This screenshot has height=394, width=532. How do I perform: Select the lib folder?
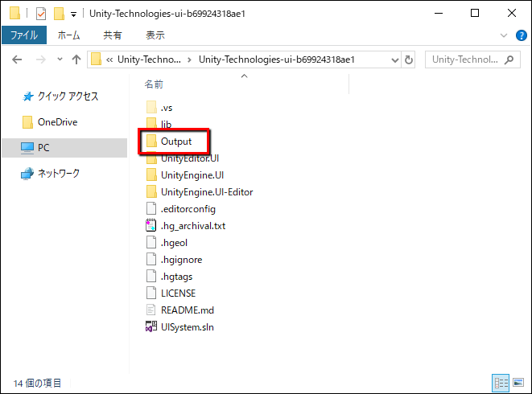[x=159, y=124]
